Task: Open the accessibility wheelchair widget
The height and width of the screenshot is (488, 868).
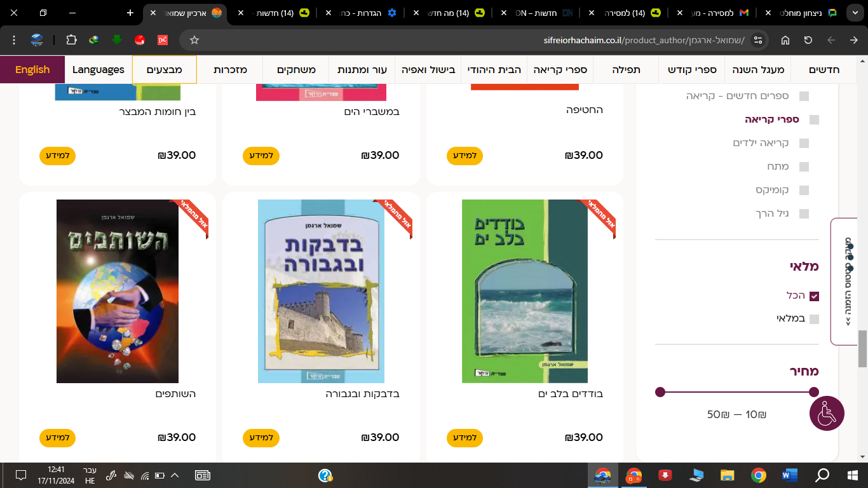Action: (x=827, y=413)
